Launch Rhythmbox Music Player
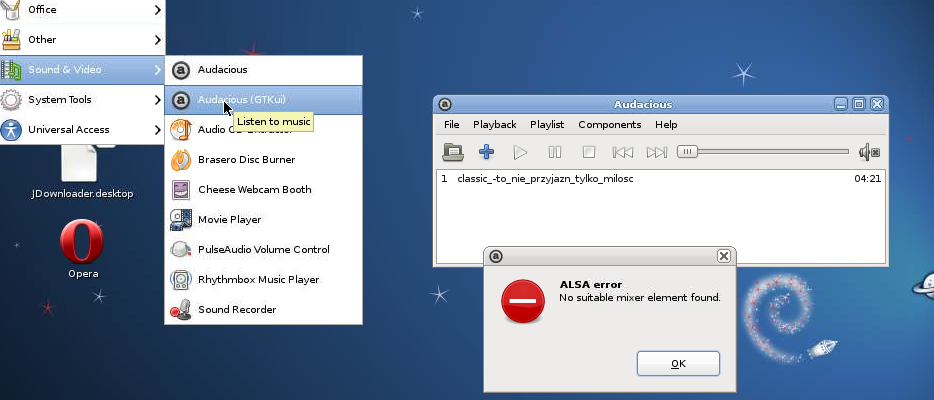The width and height of the screenshot is (934, 400). tap(263, 280)
